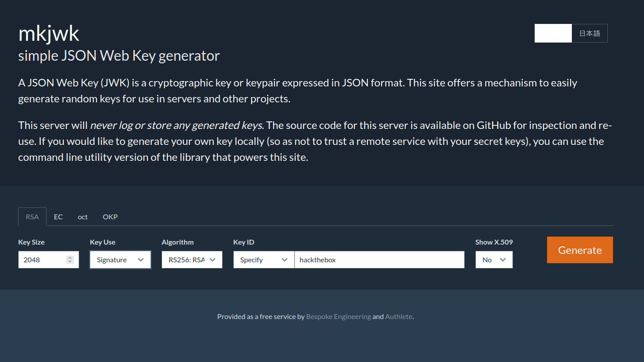The image size is (644, 362).
Task: Switch to the oct tab
Action: 83,217
